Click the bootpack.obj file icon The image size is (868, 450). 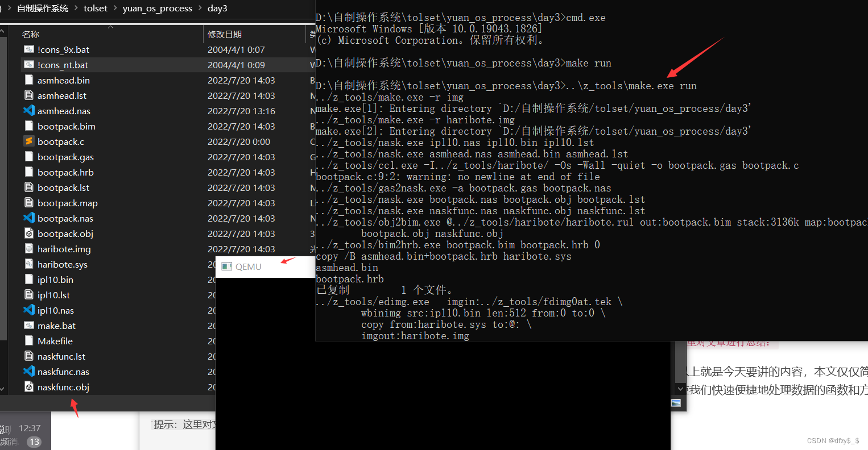[29, 234]
